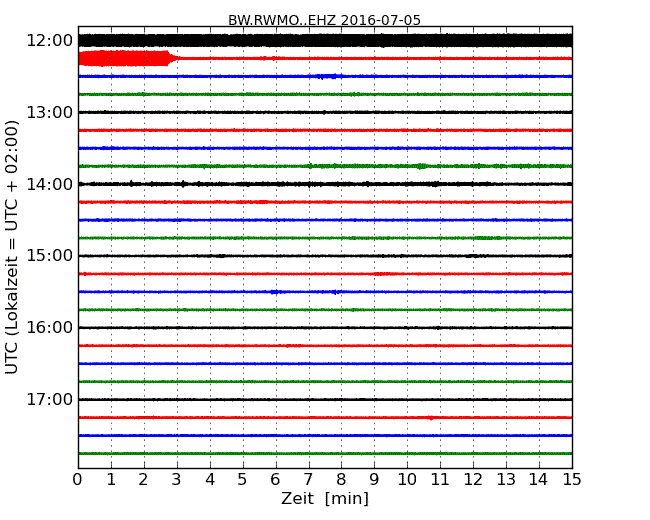Screen dimensions: 650x520
Task: Click x-axis tick label 15
Action: tap(572, 479)
